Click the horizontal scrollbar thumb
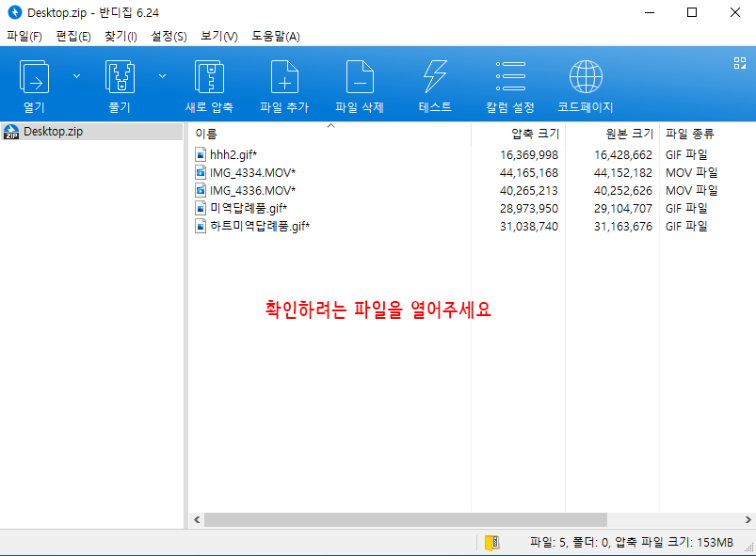 406,520
